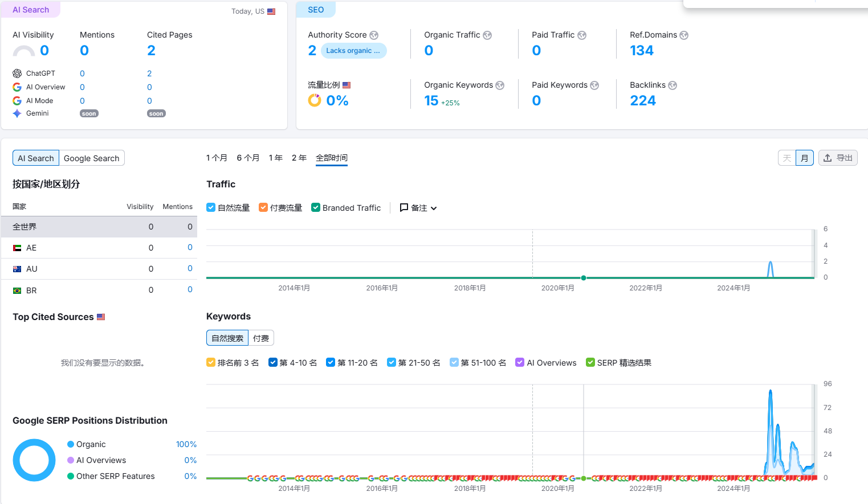The image size is (868, 504).
Task: Click the Organic legend color dot
Action: 71,444
